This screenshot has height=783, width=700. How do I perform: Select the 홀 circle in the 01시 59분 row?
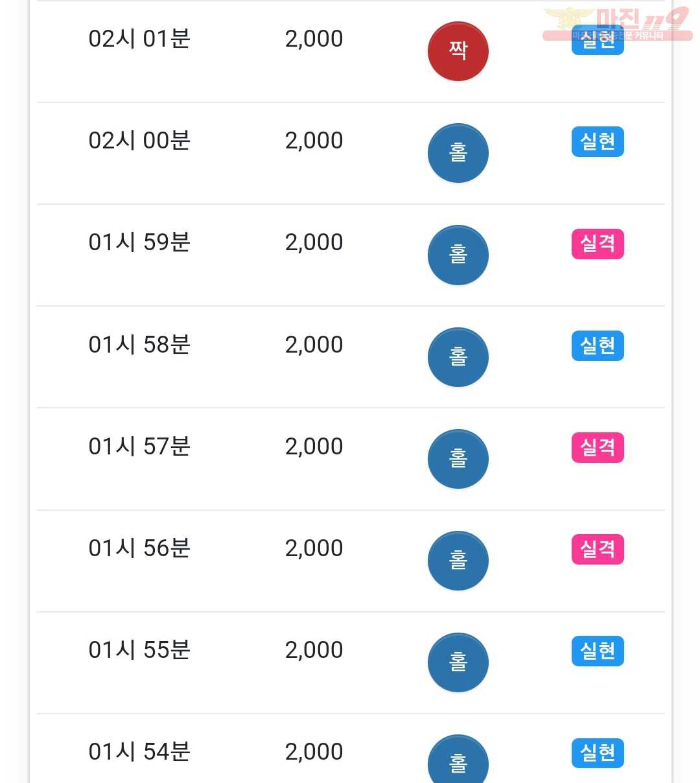458,255
